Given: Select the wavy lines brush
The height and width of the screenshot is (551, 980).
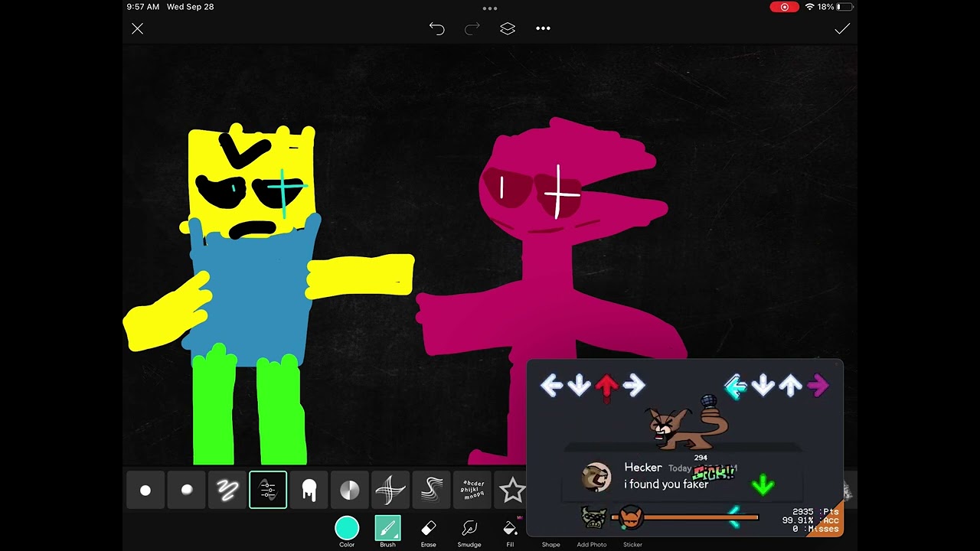Looking at the screenshot, I should [431, 491].
